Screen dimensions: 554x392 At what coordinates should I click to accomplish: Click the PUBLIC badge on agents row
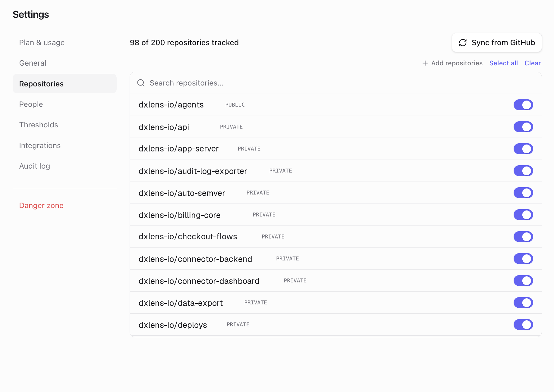pyautogui.click(x=235, y=105)
